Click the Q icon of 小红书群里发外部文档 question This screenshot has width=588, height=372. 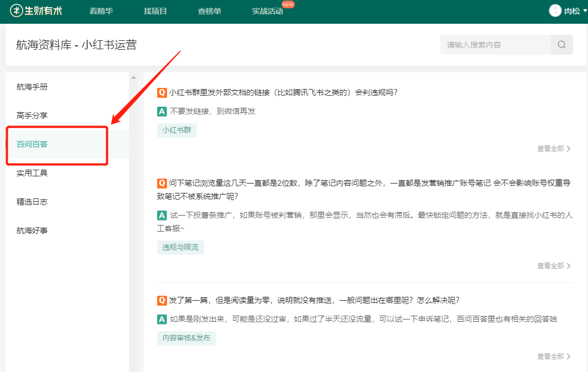click(x=162, y=92)
